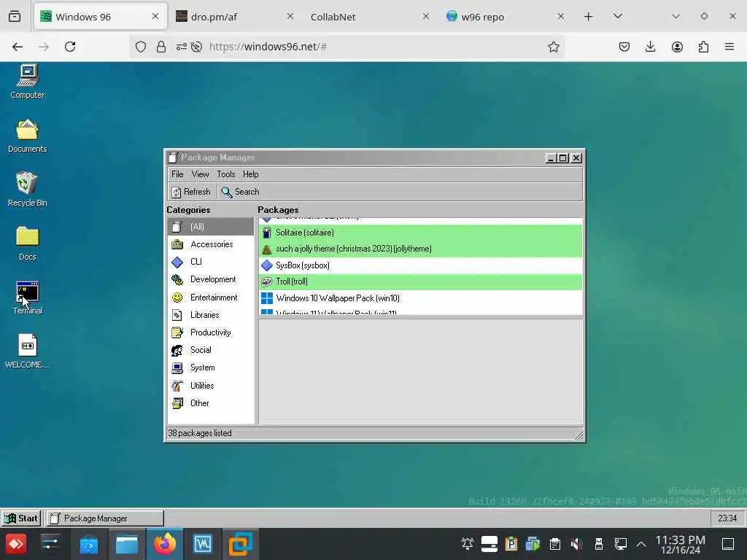The width and height of the screenshot is (747, 560).
Task: Open the browser extensions puzzle icon
Action: pyautogui.click(x=703, y=47)
